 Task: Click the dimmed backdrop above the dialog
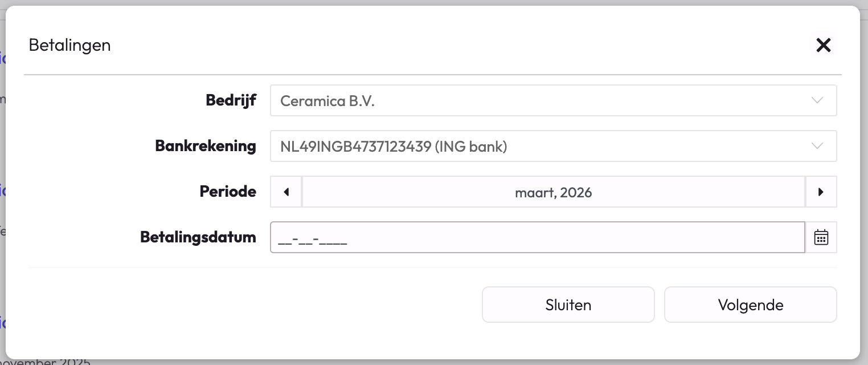pyautogui.click(x=433, y=2)
